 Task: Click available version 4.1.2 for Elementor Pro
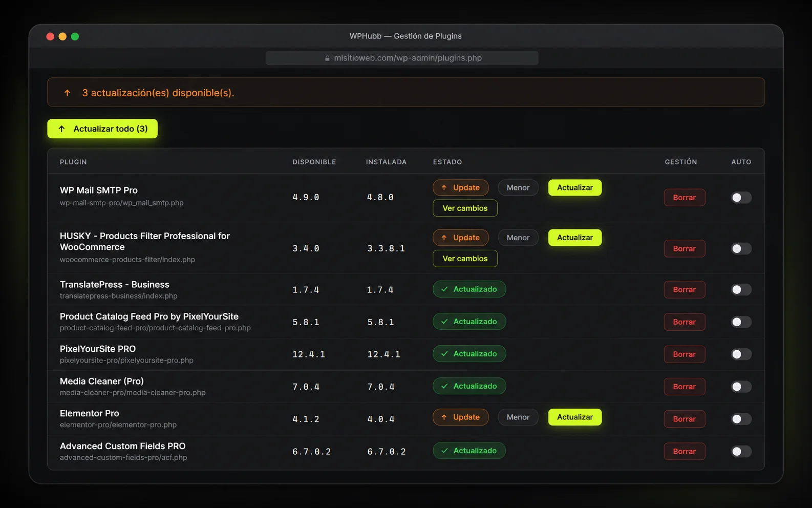(306, 419)
